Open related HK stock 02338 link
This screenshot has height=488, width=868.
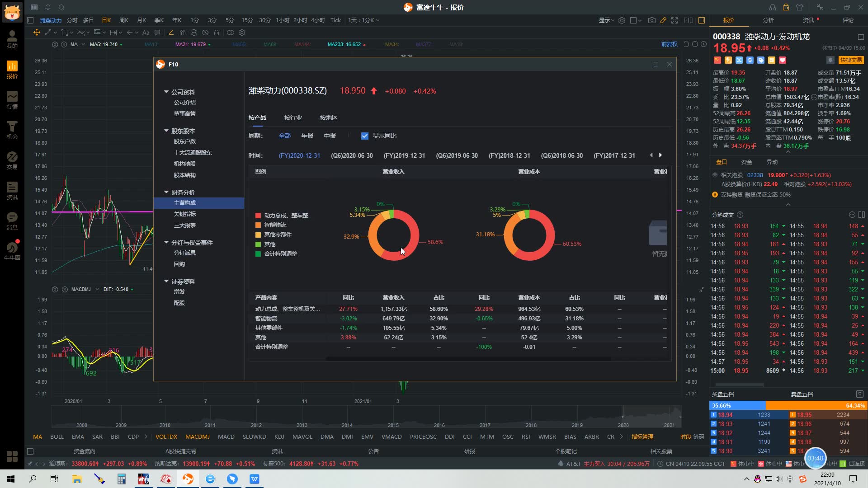[x=755, y=175]
